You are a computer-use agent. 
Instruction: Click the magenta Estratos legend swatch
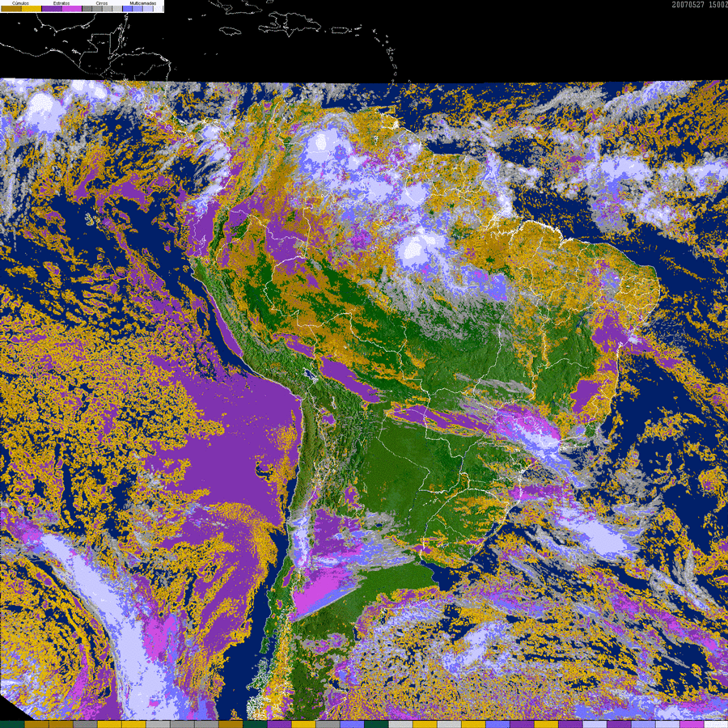tap(72, 8)
